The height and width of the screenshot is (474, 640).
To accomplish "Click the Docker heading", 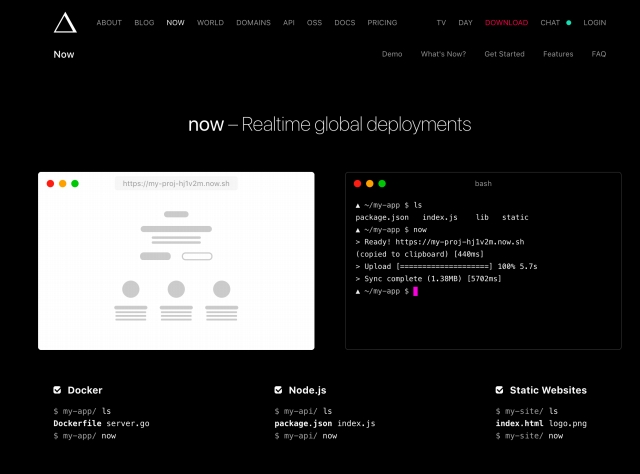I will pos(85,390).
